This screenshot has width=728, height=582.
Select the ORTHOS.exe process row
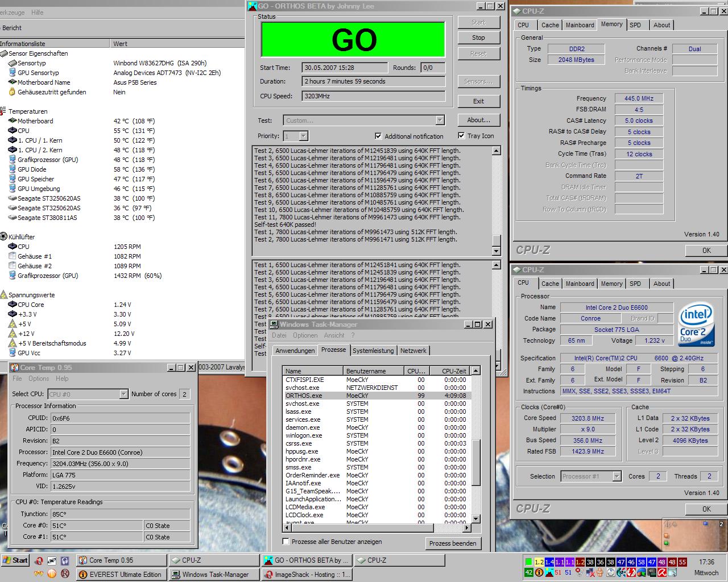[377, 396]
